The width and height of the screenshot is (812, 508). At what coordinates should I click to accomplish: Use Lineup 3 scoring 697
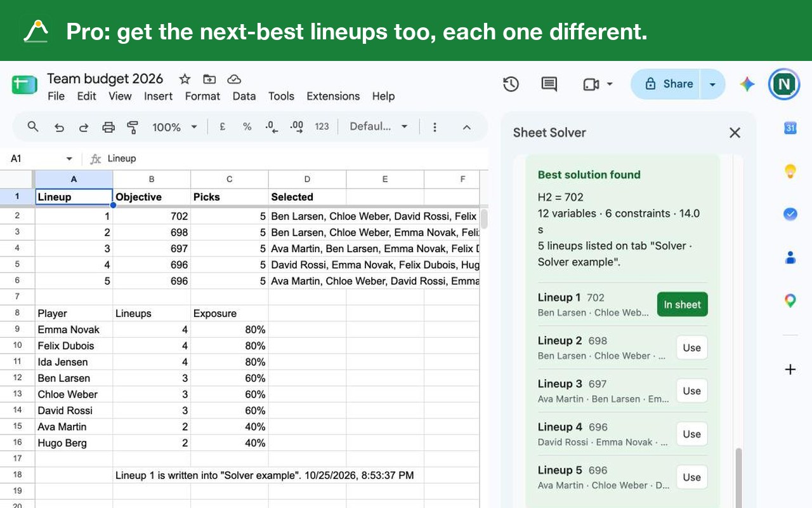(691, 391)
